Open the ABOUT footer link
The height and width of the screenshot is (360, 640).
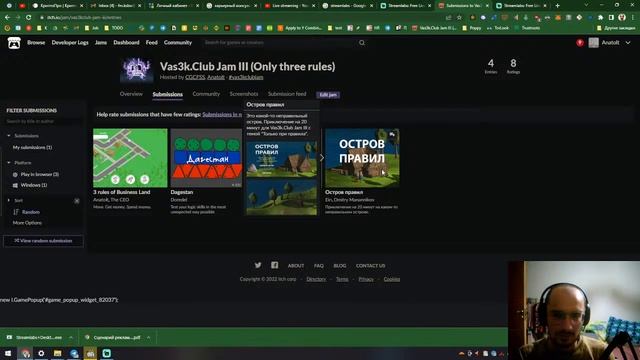coord(296,266)
